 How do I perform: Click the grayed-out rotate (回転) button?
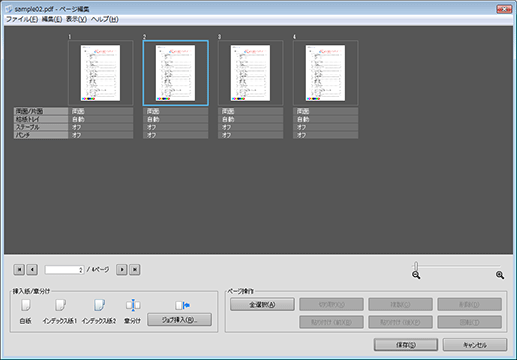coord(470,322)
